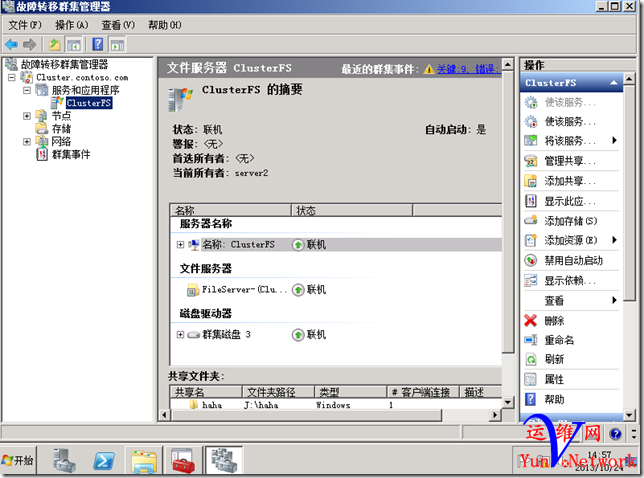Expand the 名称: ClusterFS resource row
Viewport: 644px width, 478px height.
(x=180, y=244)
